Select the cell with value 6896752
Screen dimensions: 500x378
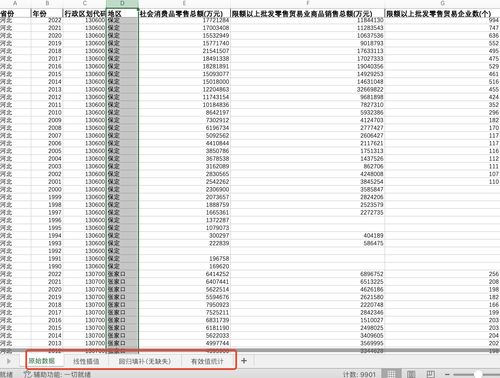click(307, 274)
